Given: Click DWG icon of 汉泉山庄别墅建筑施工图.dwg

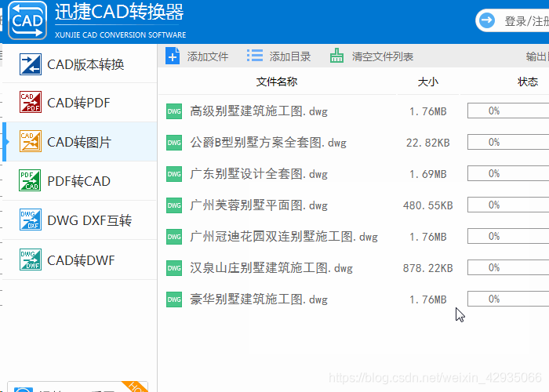Looking at the screenshot, I should pyautogui.click(x=174, y=268).
